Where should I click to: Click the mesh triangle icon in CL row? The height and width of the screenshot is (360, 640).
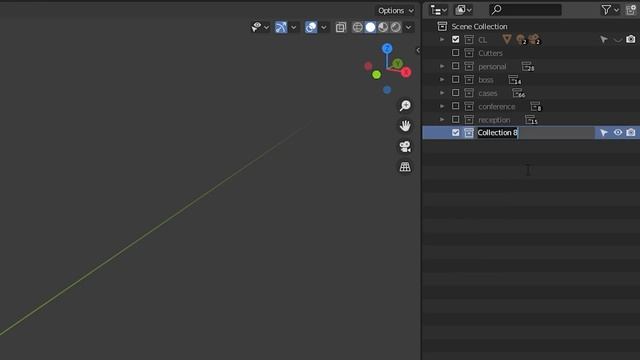tap(507, 39)
